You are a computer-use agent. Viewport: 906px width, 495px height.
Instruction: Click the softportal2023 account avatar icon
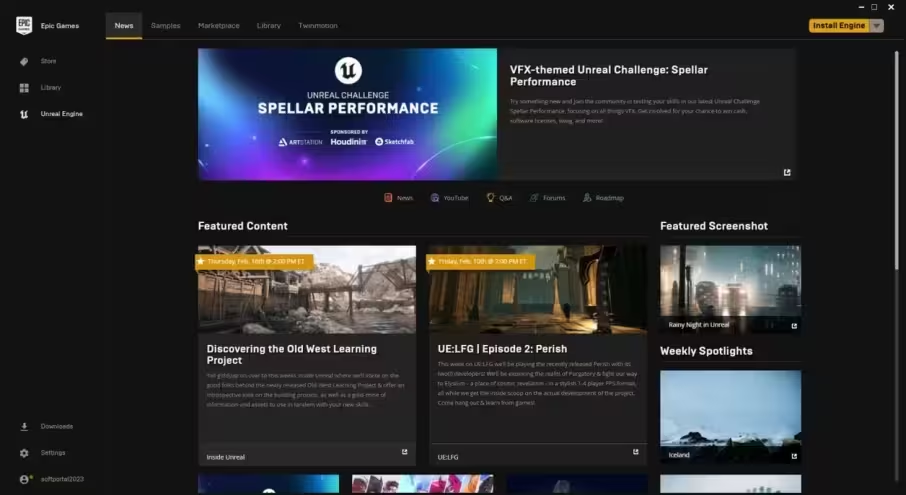(x=24, y=479)
